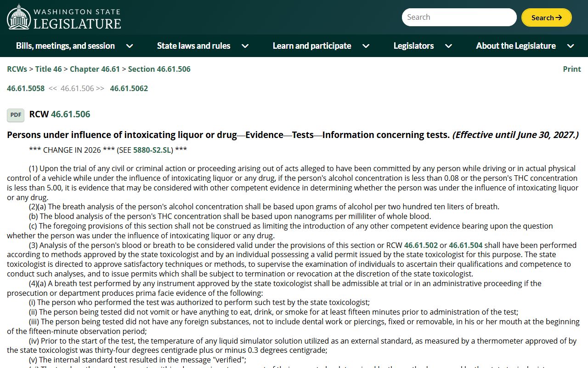Screen dimensions: 588x368
Task: Open the 46.61.506 link beside RCW
Action: (71, 114)
